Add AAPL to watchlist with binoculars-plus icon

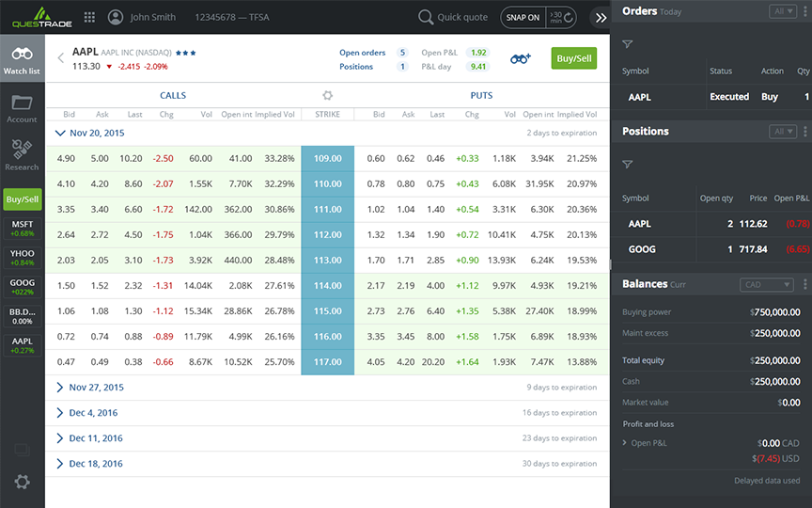[521, 58]
